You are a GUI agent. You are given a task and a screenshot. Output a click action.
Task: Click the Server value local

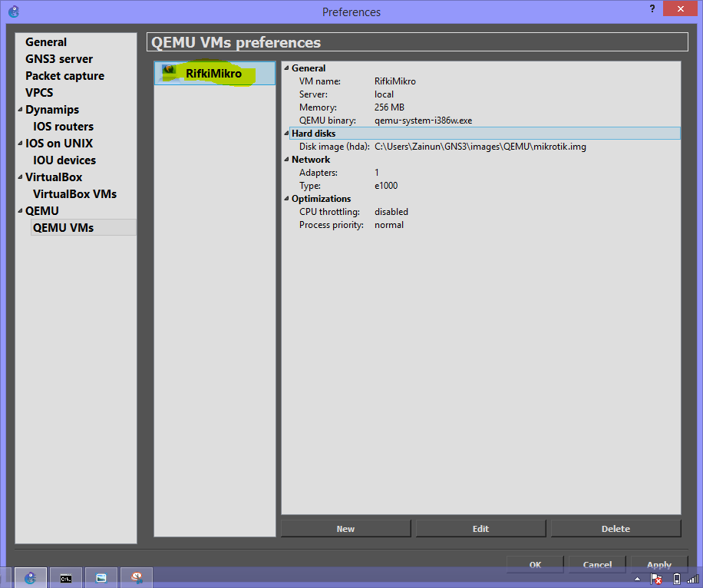[384, 94]
